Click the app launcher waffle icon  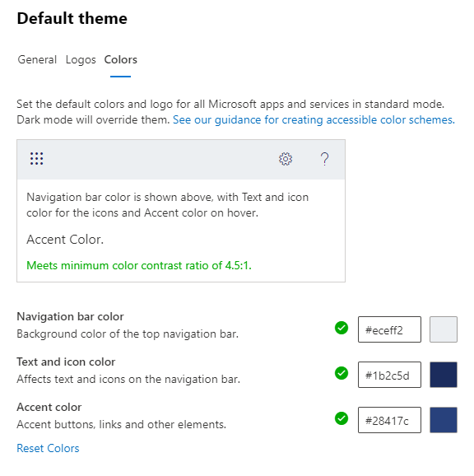click(37, 159)
